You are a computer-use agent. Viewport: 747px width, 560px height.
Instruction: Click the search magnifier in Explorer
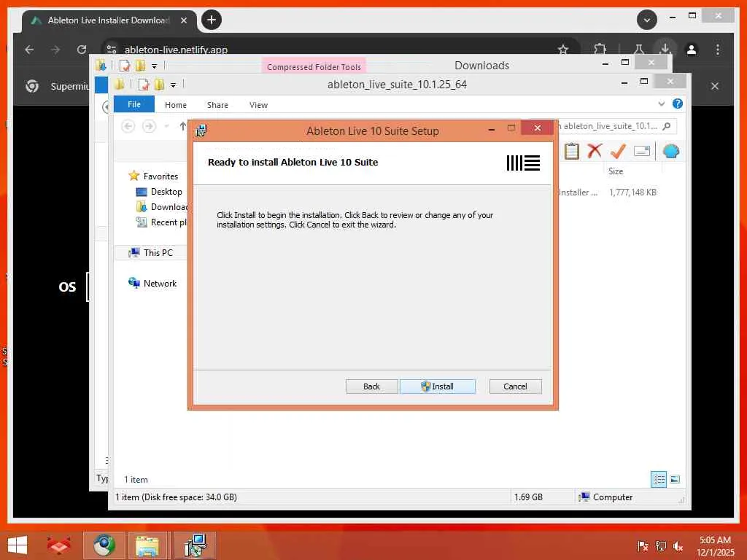coord(667,126)
